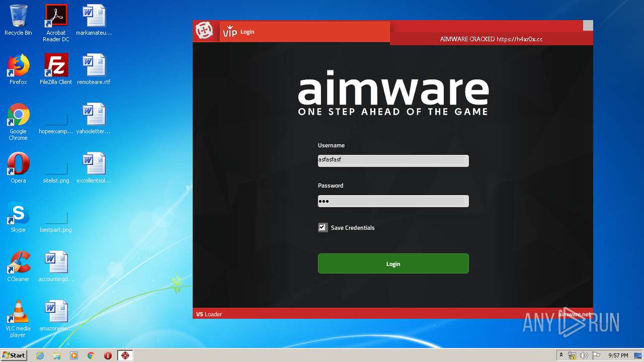Open Windows Media Player taskbar icon
Viewport: 644px width, 362px height.
coord(74,355)
